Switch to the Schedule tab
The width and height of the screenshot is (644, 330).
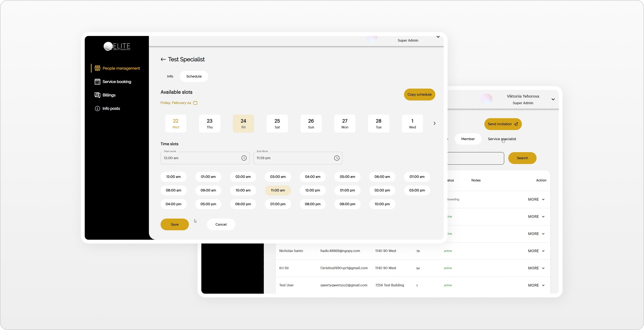[x=194, y=76]
